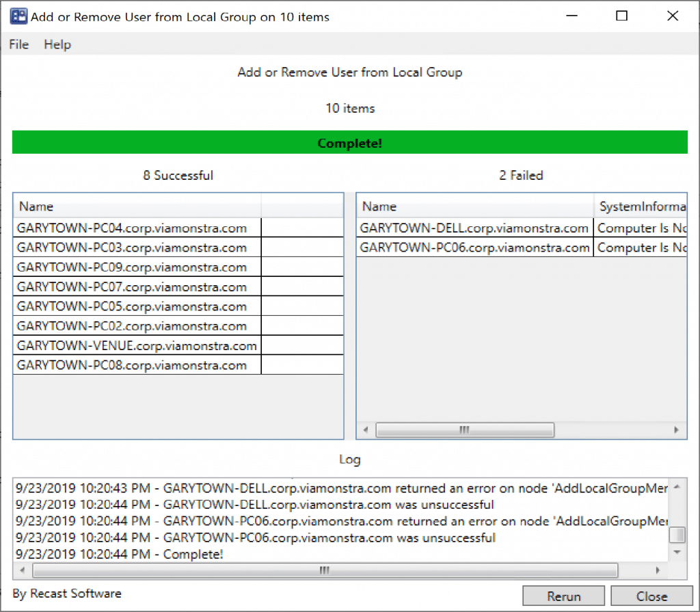Select GARYTOWN-VENUE row in Successful list

[137, 345]
